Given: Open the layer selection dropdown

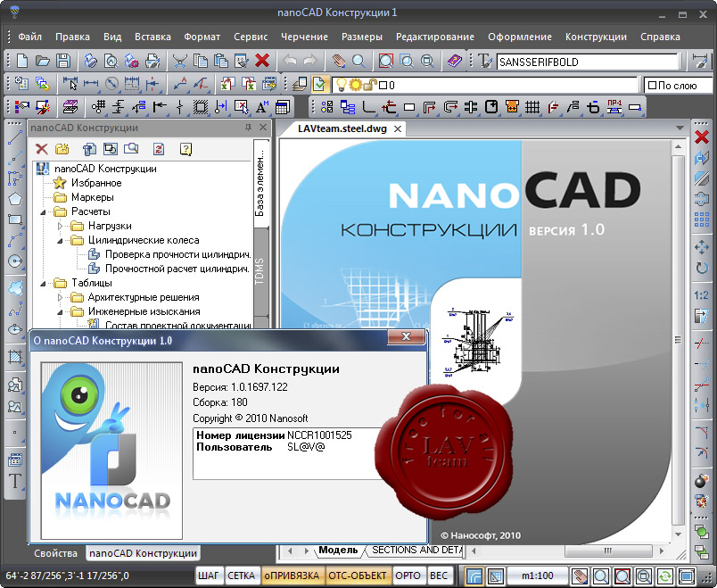Looking at the screenshot, I should [x=485, y=85].
